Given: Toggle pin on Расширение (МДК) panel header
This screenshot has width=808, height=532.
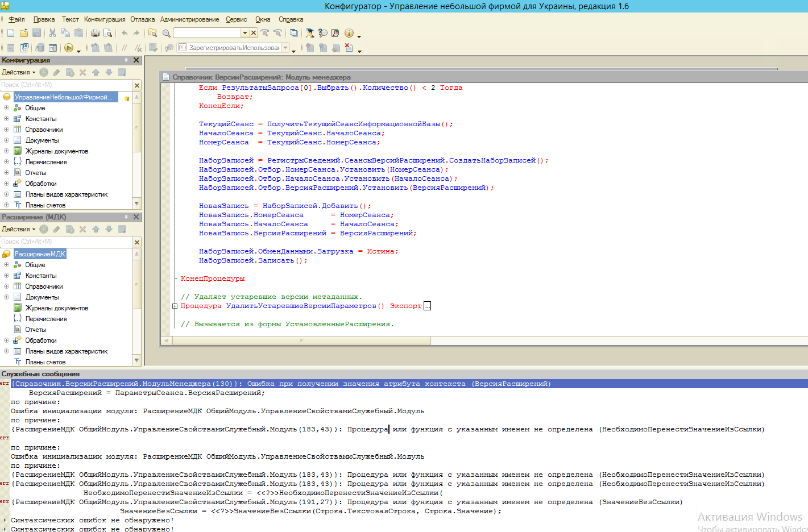Looking at the screenshot, I should pyautogui.click(x=126, y=217).
